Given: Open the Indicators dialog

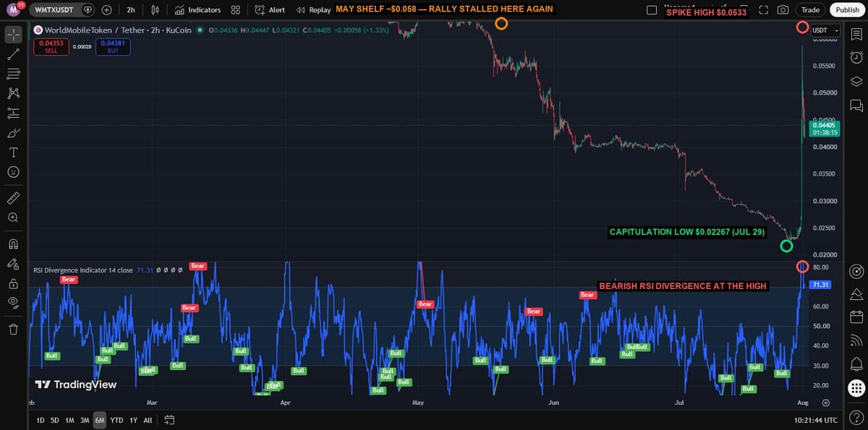Looking at the screenshot, I should pos(197,10).
